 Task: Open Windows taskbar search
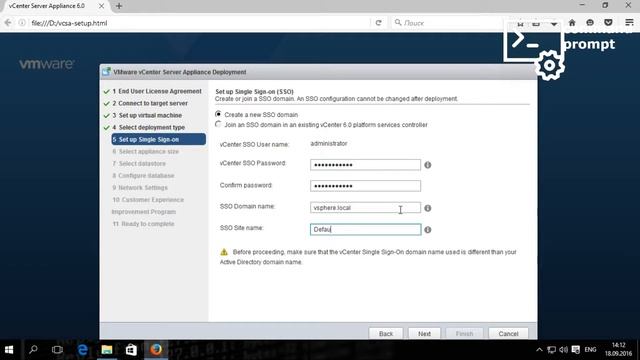[33, 350]
